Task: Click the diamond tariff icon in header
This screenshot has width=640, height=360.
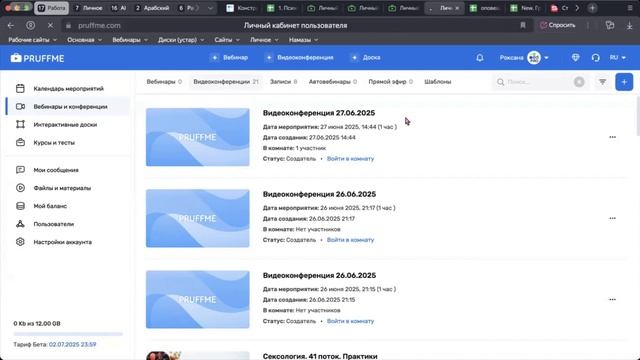Action: tap(576, 58)
